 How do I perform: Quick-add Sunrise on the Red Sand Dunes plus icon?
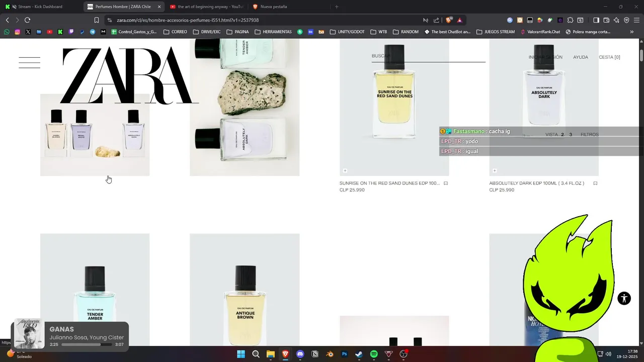pos(345,171)
